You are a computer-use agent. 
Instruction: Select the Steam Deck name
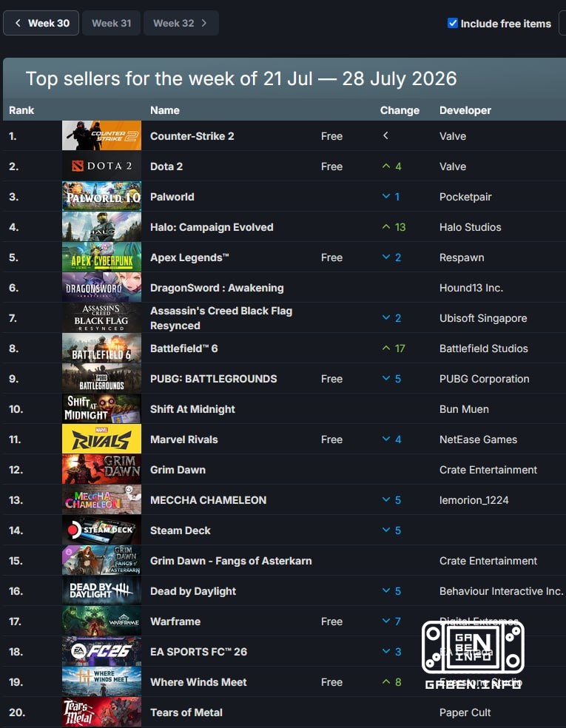point(180,530)
